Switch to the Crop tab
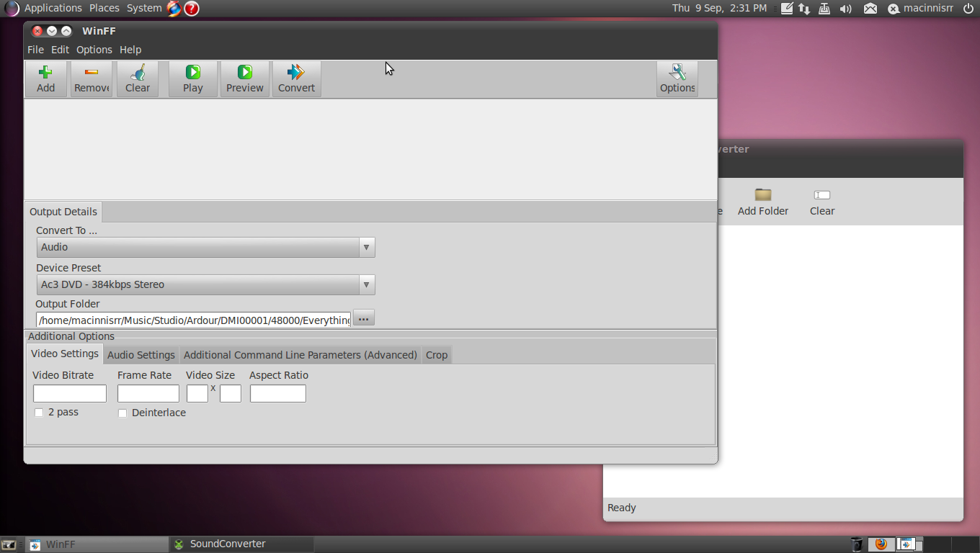The width and height of the screenshot is (980, 553). [437, 355]
